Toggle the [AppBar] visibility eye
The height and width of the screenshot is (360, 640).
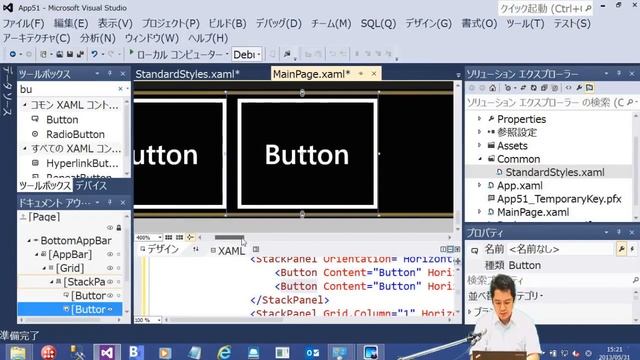(110, 254)
